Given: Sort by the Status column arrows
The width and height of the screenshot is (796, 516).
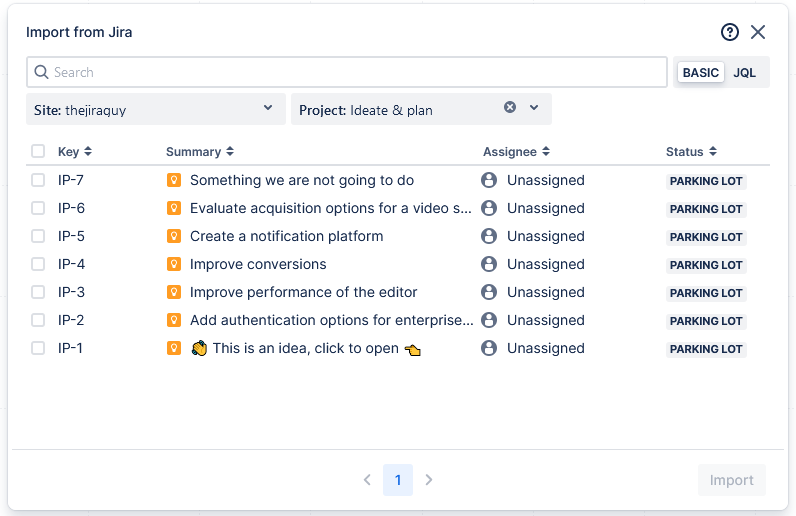Looking at the screenshot, I should tap(713, 152).
